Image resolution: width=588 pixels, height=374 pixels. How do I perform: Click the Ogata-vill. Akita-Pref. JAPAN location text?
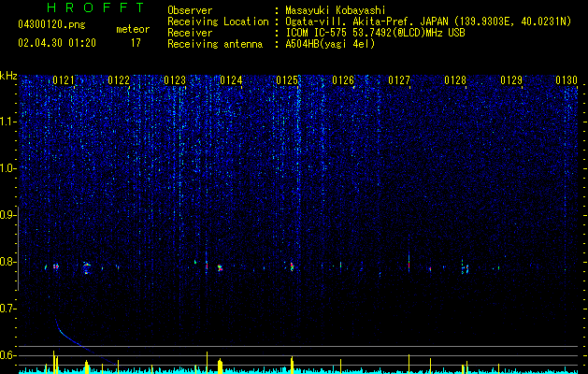click(428, 22)
